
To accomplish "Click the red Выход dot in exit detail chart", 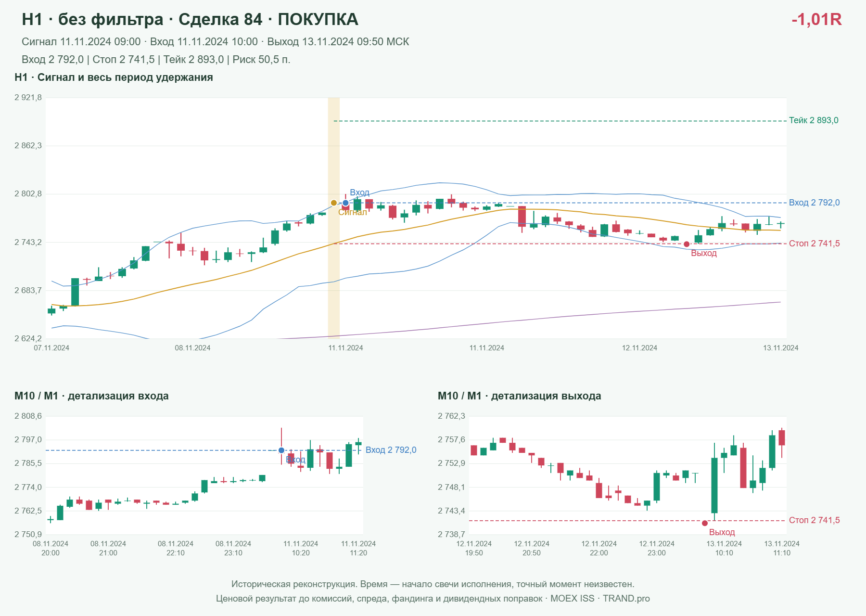I will (x=705, y=523).
